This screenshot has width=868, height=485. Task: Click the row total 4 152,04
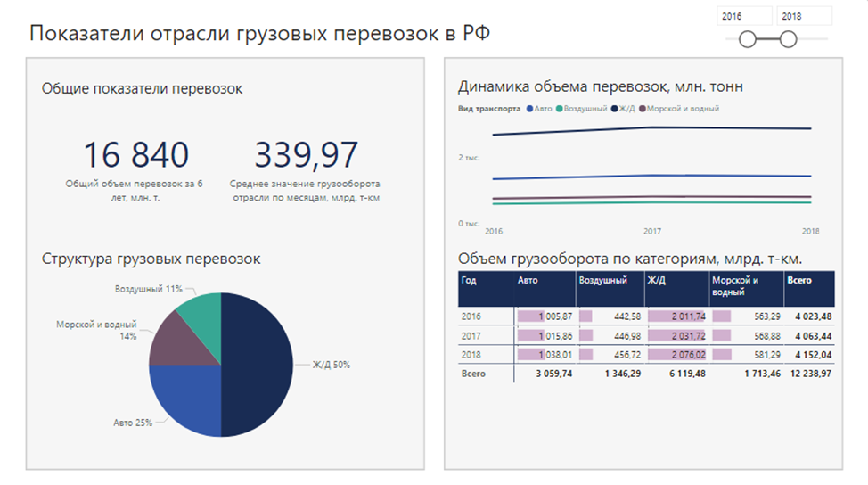(x=814, y=355)
